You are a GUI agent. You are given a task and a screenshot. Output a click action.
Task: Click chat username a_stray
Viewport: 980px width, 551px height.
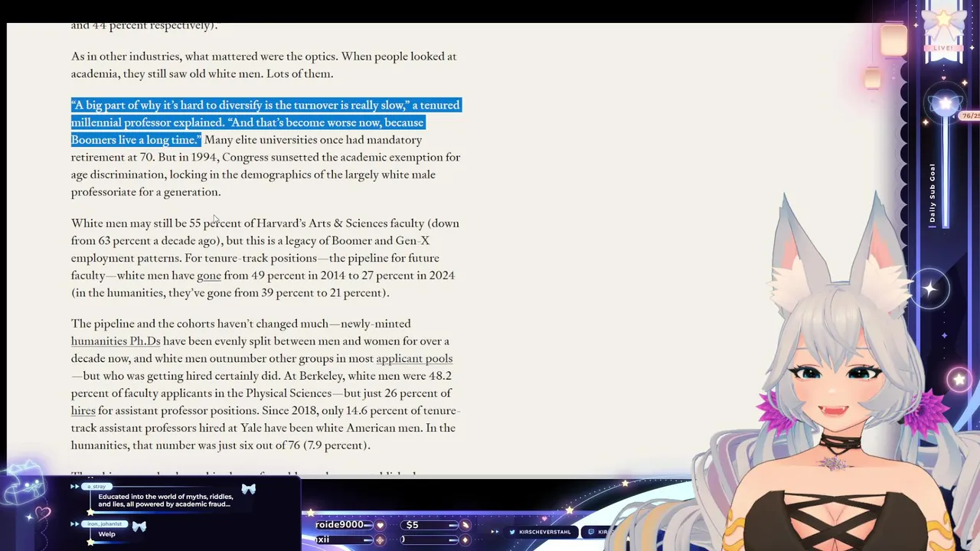coord(96,487)
